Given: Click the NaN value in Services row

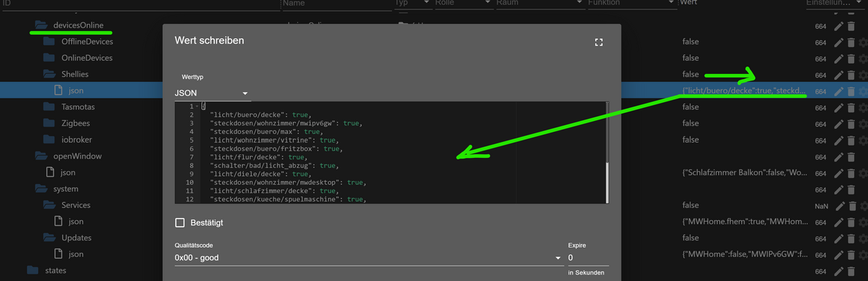Looking at the screenshot, I should coord(821,206).
